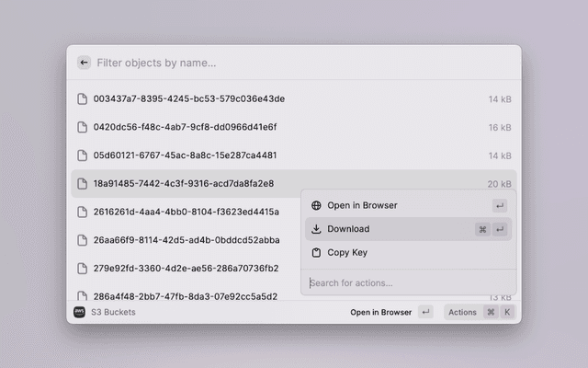Image resolution: width=588 pixels, height=368 pixels.
Task: Select object 279e92fd-3360-4d2e-ae56-286a70736fb2
Action: pyautogui.click(x=184, y=269)
